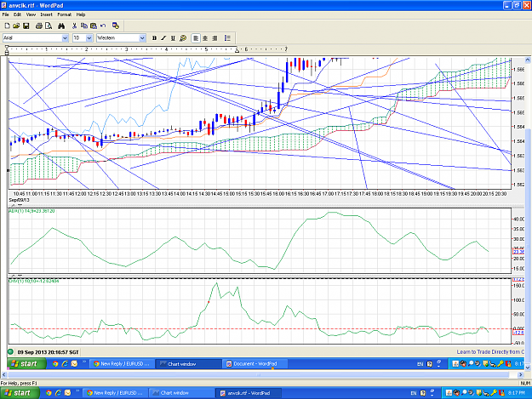The height and width of the screenshot is (399, 532).
Task: Undo the last action via the toolbar arrow
Action: pos(103,26)
